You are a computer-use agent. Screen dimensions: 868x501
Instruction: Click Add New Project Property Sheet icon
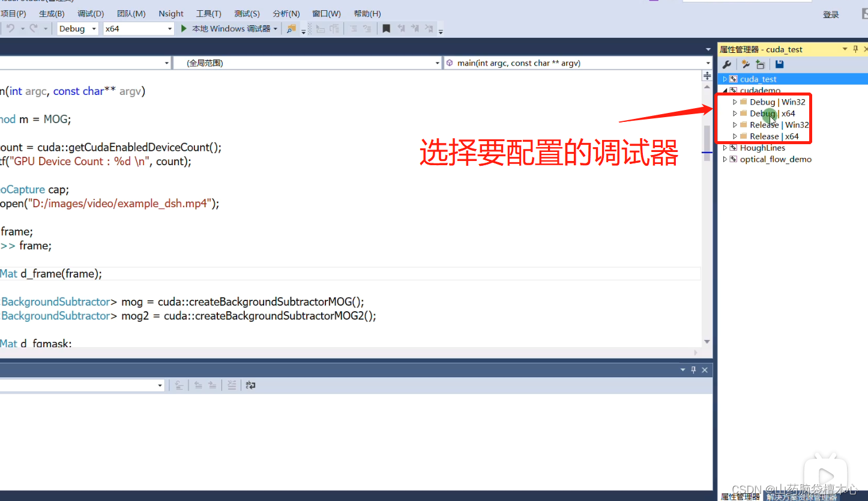point(746,64)
